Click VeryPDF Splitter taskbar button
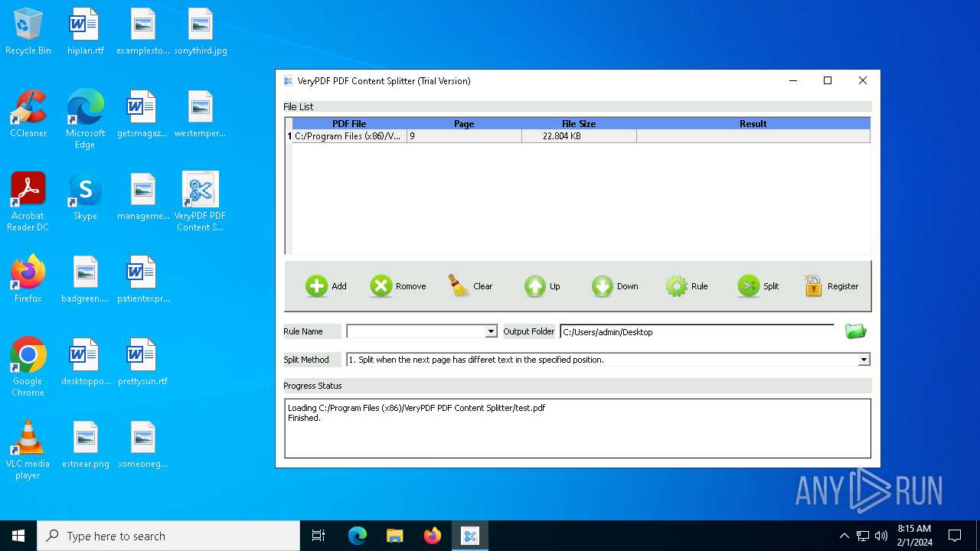 pos(470,536)
